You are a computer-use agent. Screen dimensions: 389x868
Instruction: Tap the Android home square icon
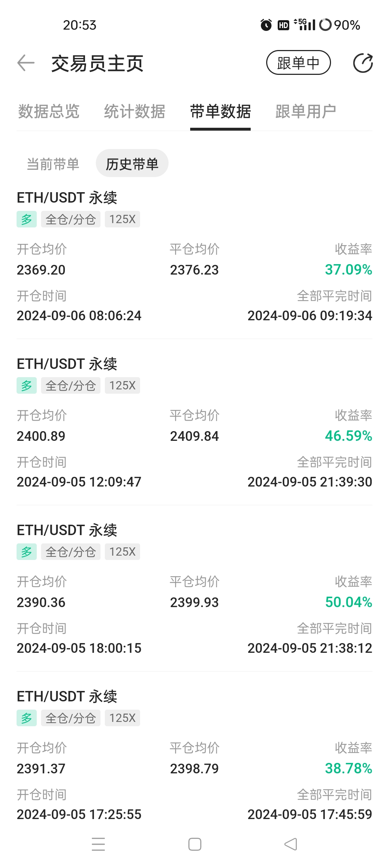pos(194,844)
